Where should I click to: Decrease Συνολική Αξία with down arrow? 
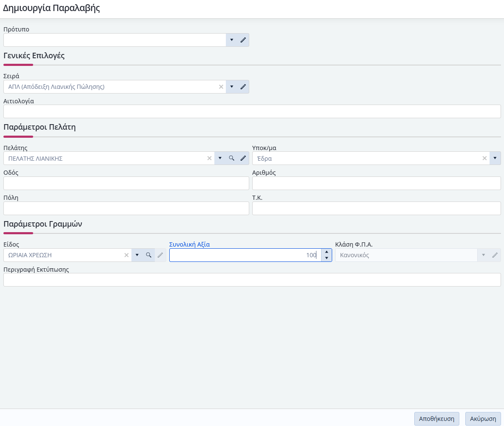[x=326, y=258]
